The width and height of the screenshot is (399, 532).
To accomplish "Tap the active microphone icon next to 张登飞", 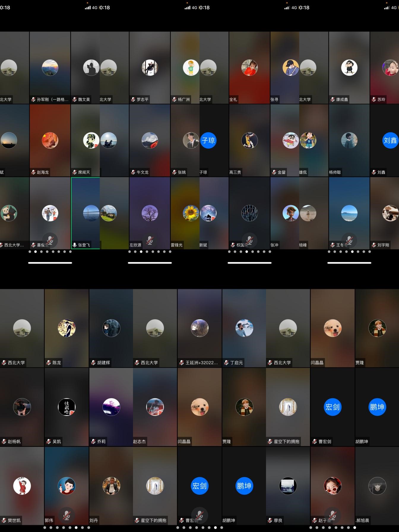I will (x=75, y=245).
